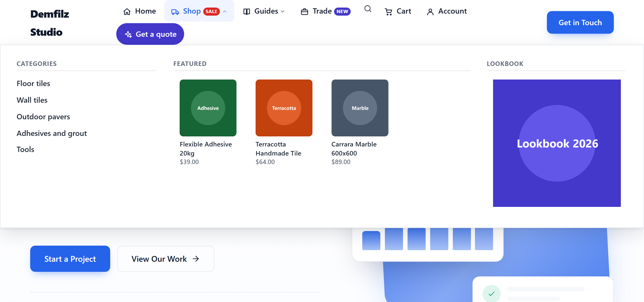Click the $39.00 price
Image resolution: width=644 pixels, height=302 pixels.
click(189, 162)
